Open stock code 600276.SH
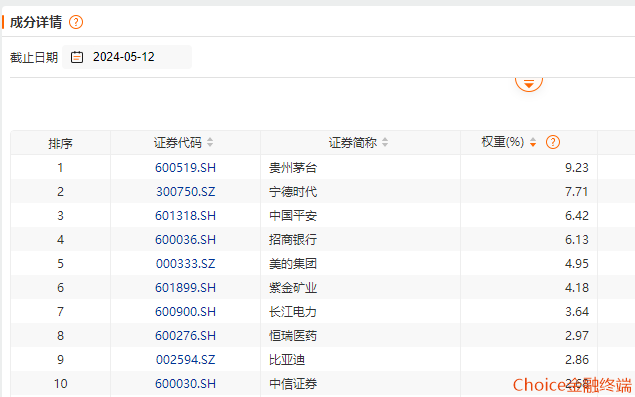Viewport: 635px width, 397px height. 185,335
